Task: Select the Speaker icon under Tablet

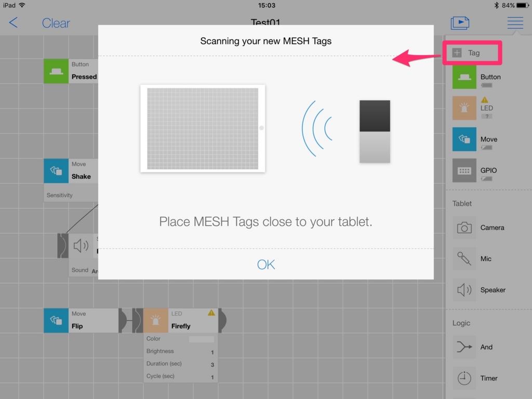Action: (x=464, y=290)
